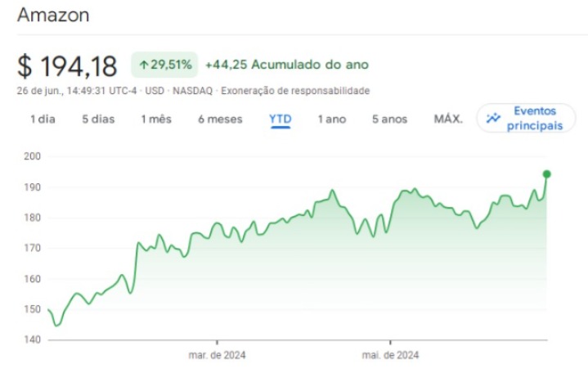Click the mai. de 2024 axis marker

click(x=390, y=355)
